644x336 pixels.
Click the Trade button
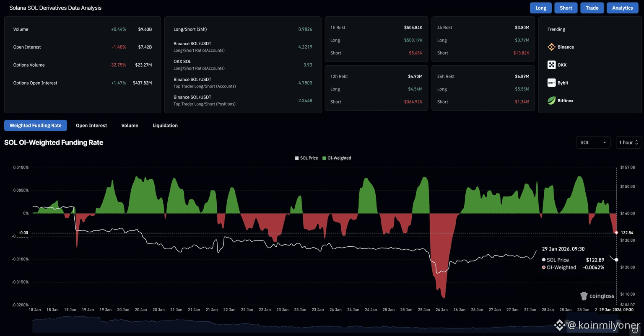(592, 8)
